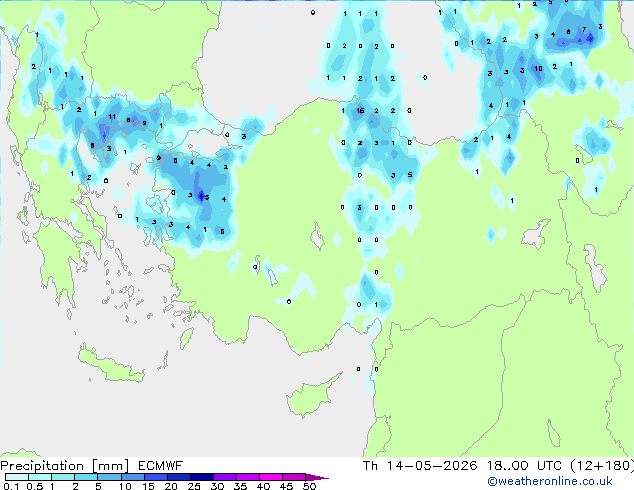634x490 pixels.
Task: Click the island of Crete on map
Action: (110, 366)
